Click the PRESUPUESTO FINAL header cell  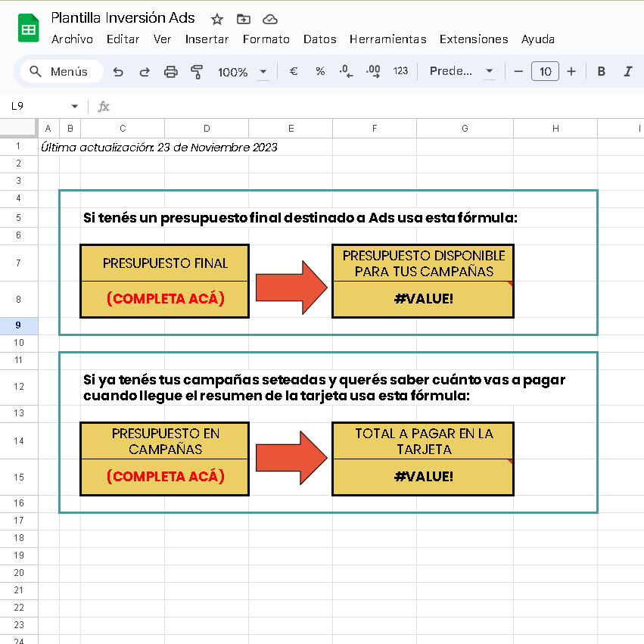pos(165,263)
